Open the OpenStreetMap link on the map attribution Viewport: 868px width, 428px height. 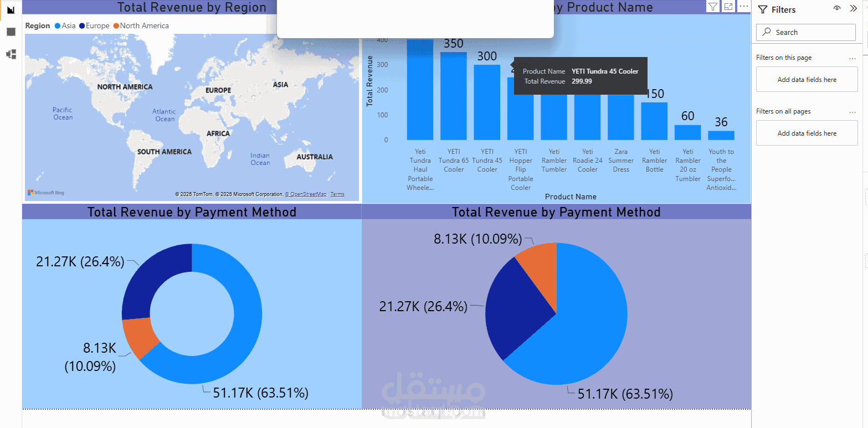pos(306,194)
